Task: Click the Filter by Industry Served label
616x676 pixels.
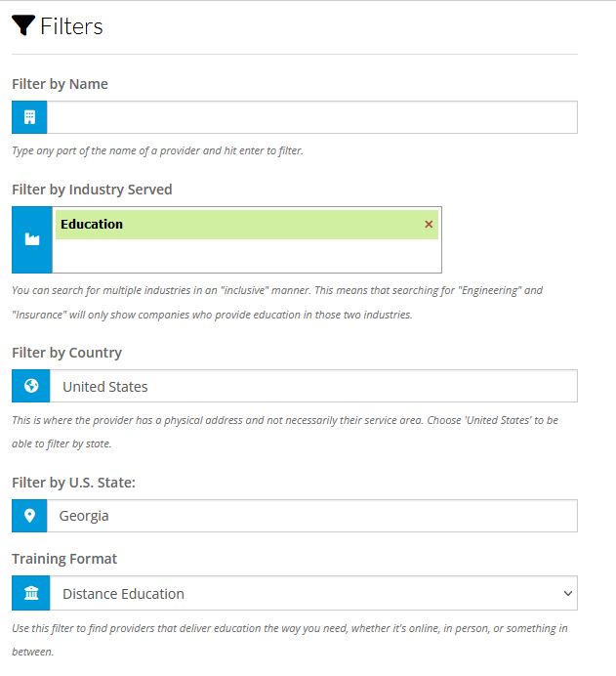Action: [92, 190]
